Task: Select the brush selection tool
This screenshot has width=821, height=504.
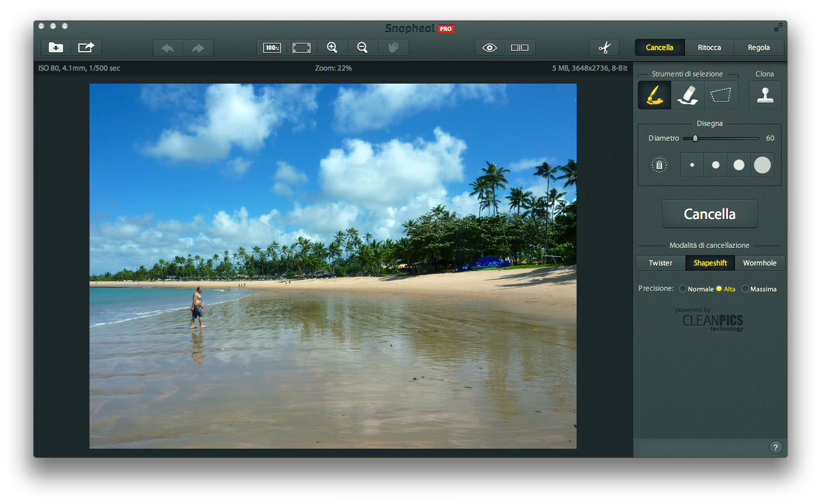Action: (x=654, y=95)
